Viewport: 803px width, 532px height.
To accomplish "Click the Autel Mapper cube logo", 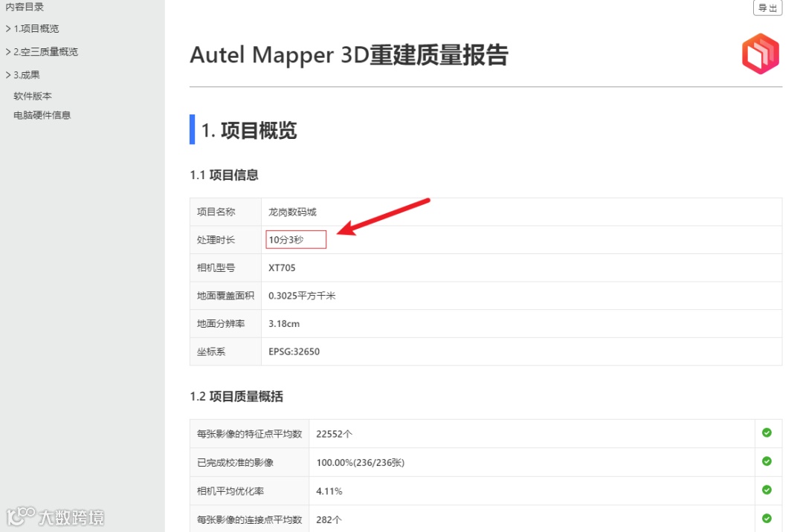I will click(x=761, y=53).
